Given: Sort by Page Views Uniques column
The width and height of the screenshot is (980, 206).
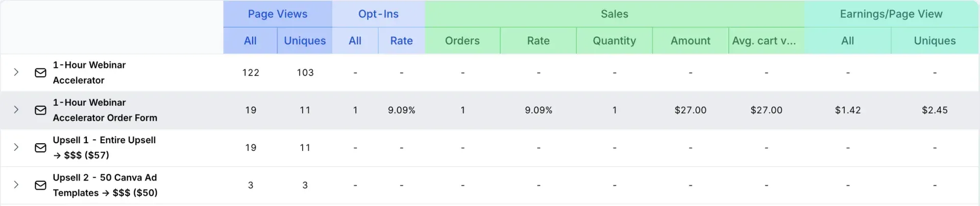Looking at the screenshot, I should tap(305, 41).
